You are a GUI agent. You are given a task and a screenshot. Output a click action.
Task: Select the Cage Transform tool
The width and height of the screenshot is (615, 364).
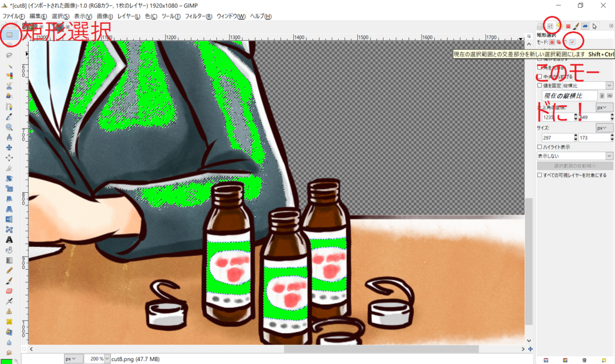point(10,229)
